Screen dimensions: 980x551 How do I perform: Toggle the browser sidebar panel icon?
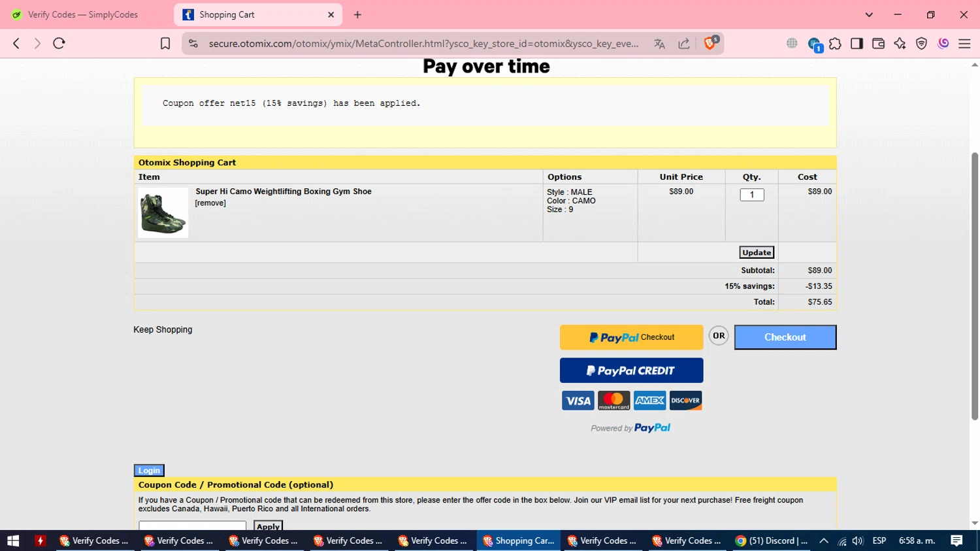click(857, 44)
